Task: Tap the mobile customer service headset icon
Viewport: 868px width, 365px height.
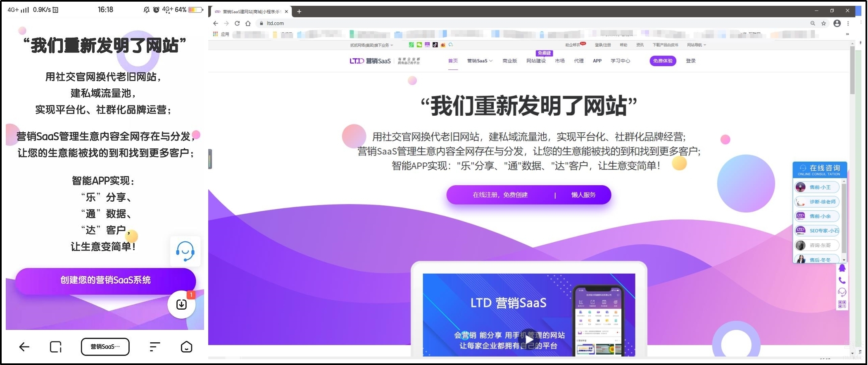Action: 185,251
